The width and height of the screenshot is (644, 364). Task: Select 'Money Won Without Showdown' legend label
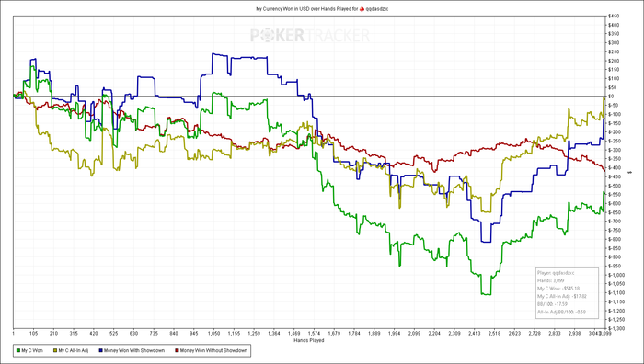213,351
